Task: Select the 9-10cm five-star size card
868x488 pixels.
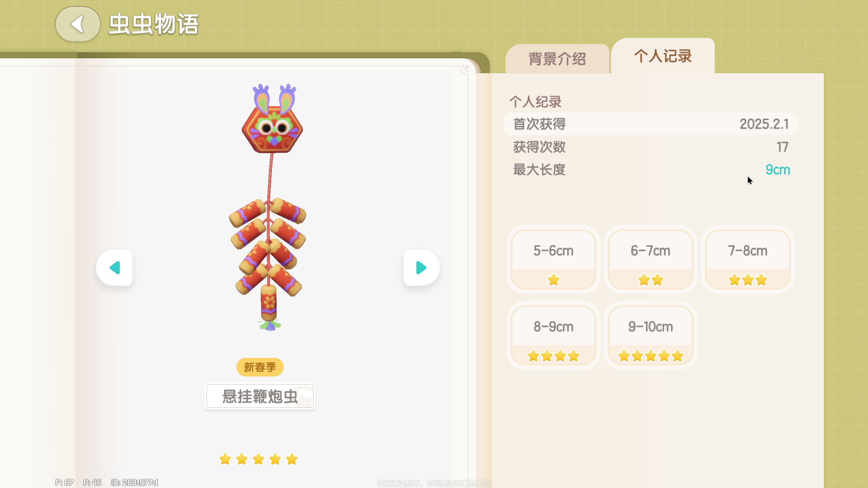Action: tap(650, 335)
